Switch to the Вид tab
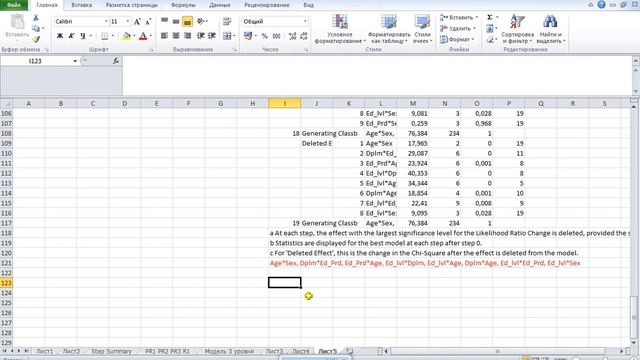Image resolution: width=640 pixels, height=360 pixels. 309,5
